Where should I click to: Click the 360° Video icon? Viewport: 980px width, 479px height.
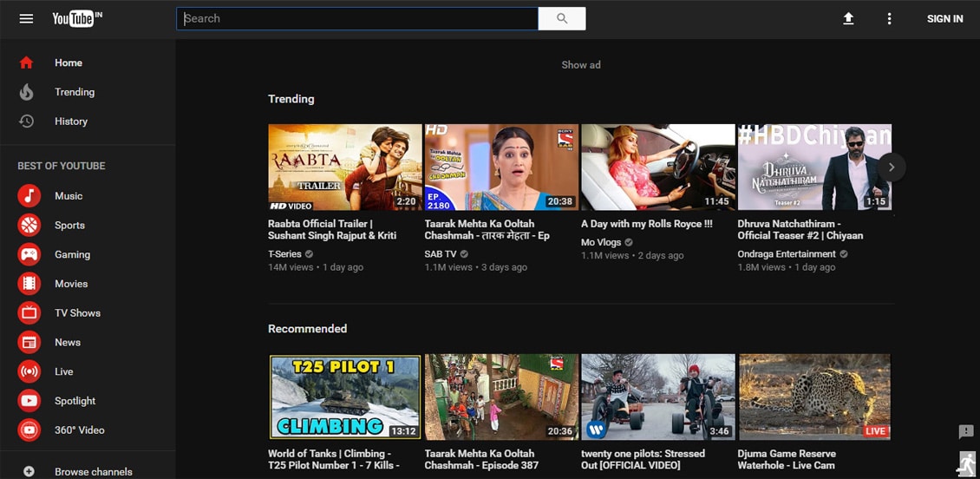[x=29, y=430]
